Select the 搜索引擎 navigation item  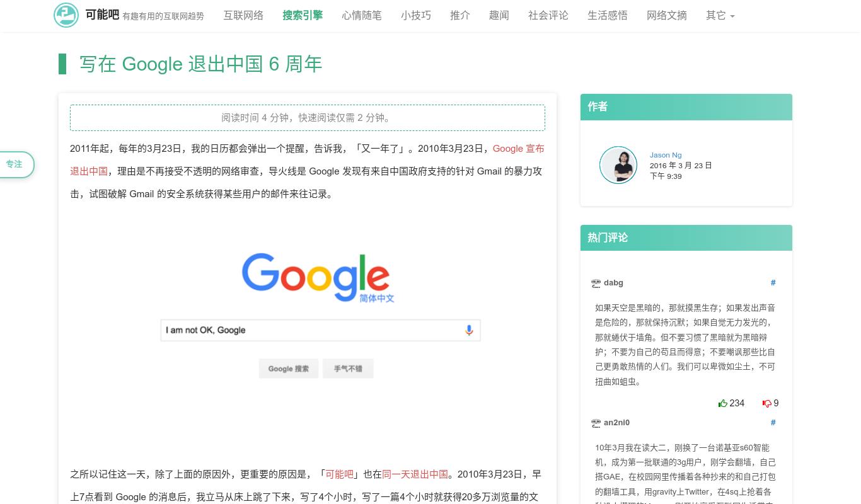click(303, 16)
